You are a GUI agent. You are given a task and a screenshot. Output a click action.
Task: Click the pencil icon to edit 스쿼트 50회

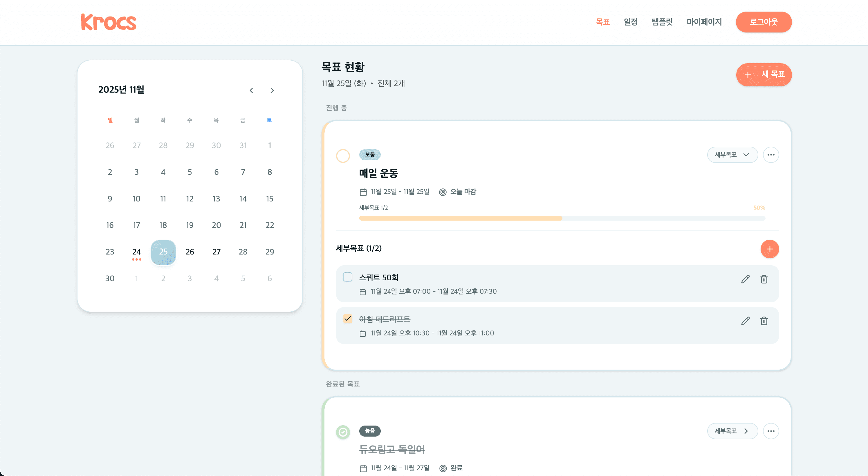(x=746, y=279)
